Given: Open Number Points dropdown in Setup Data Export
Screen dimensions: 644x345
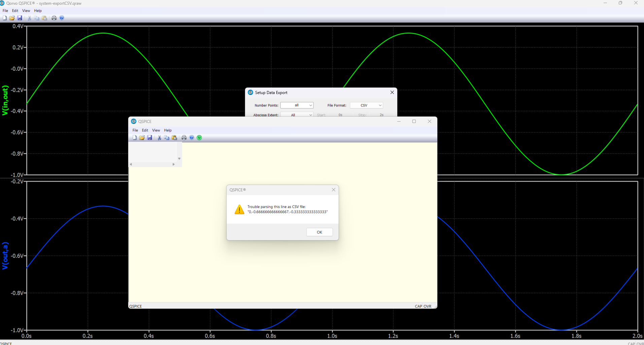Looking at the screenshot, I should coord(297,105).
